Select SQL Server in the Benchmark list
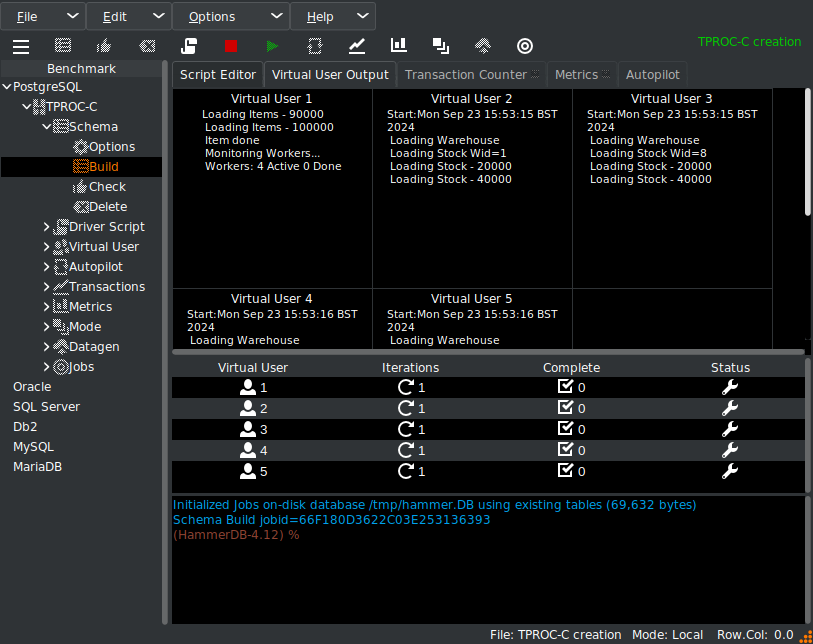Image resolution: width=813 pixels, height=644 pixels. point(46,407)
